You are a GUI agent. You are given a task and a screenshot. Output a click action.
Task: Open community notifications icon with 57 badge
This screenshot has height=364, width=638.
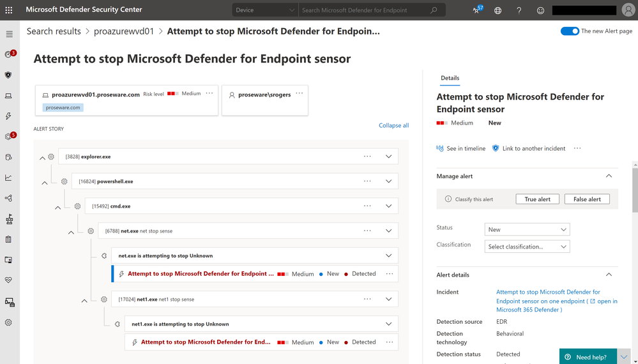(x=477, y=10)
